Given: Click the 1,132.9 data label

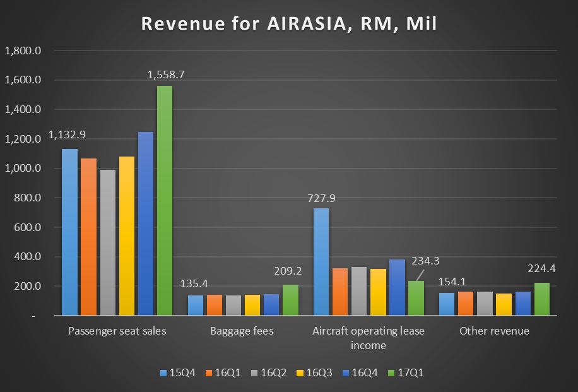Looking at the screenshot, I should 67,134.
